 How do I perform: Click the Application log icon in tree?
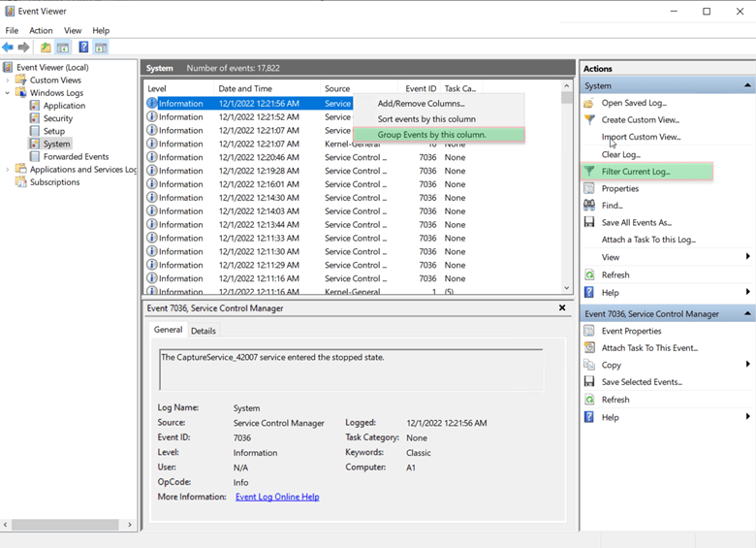click(x=35, y=105)
